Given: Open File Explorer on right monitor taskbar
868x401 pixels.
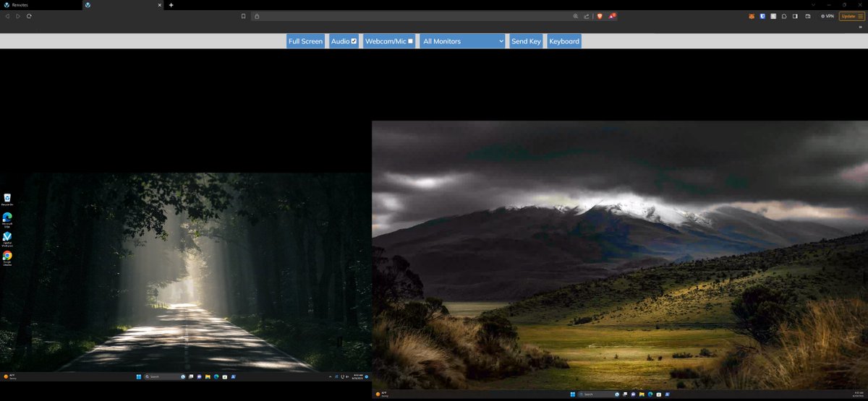Looking at the screenshot, I should pos(642,394).
